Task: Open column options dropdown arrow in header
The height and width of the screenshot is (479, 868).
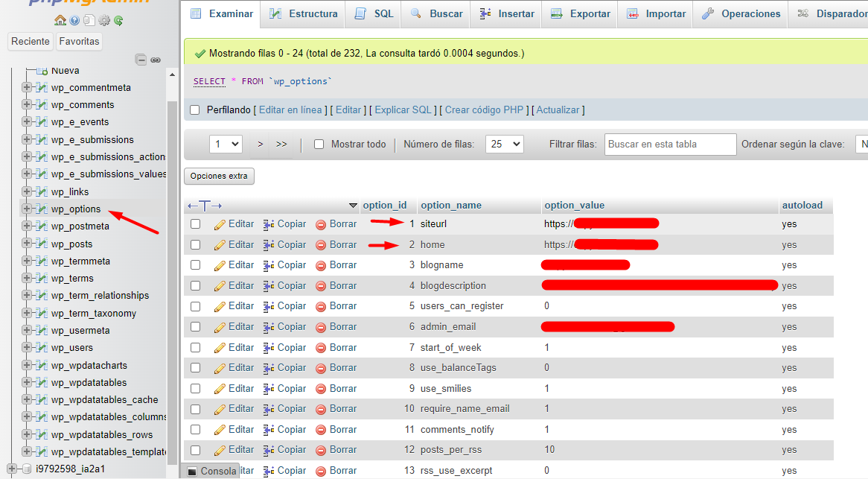Action: click(x=353, y=206)
